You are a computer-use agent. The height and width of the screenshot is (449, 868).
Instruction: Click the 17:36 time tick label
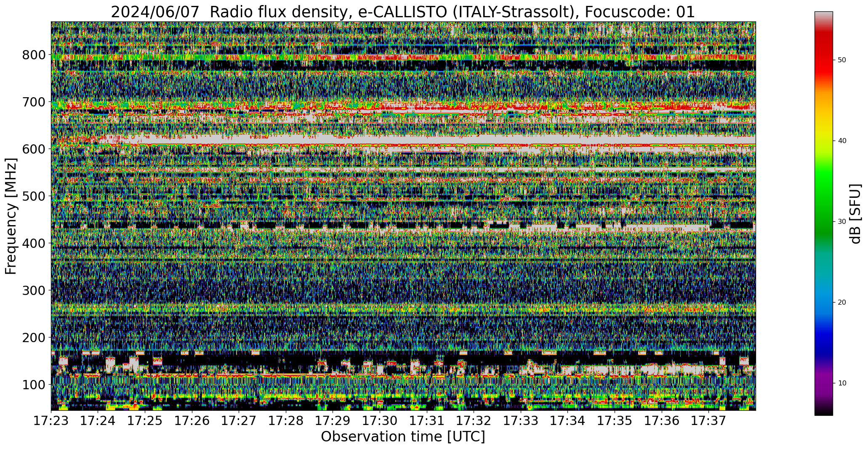tap(662, 421)
